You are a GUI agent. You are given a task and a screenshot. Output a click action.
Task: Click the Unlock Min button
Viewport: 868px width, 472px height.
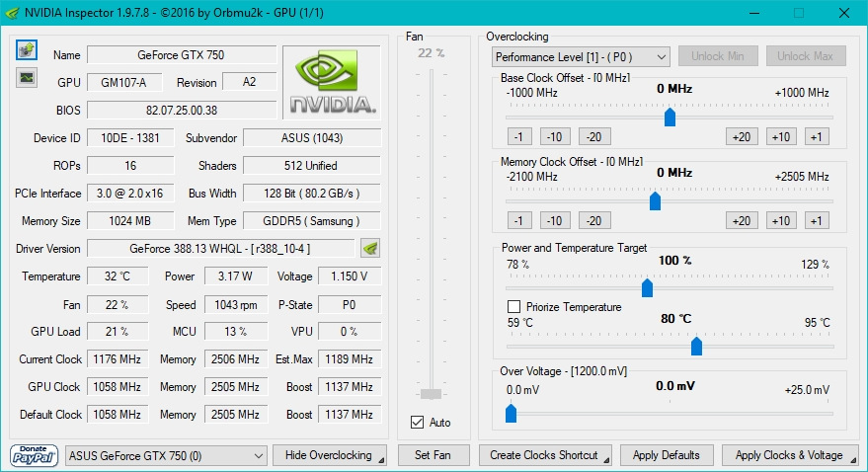point(718,56)
